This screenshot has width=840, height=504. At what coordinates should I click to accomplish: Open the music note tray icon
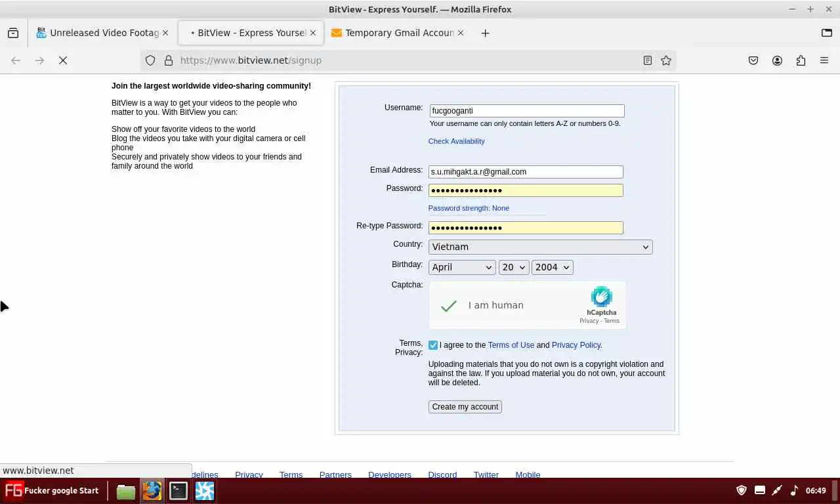point(794,490)
